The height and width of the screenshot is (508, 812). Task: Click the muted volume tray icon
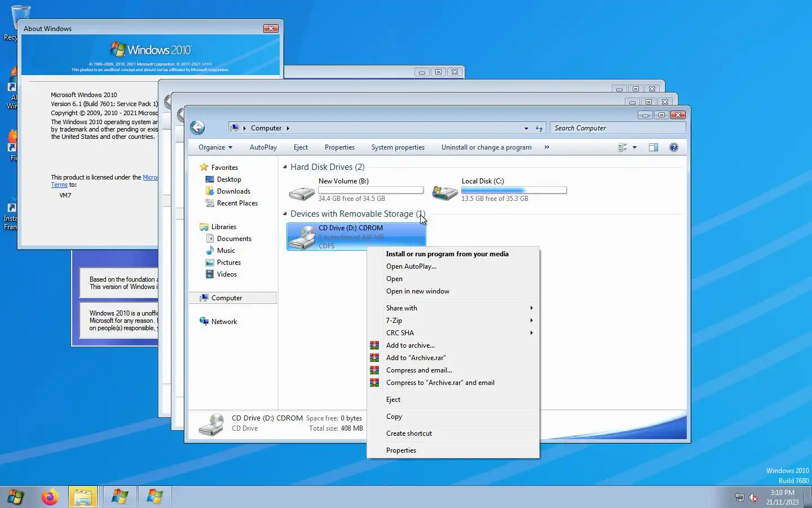coord(753,497)
